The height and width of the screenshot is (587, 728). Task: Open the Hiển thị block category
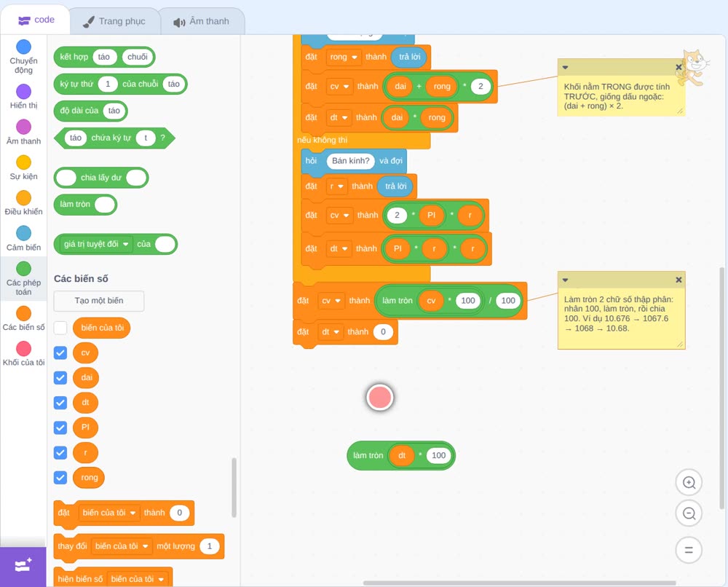(23, 97)
